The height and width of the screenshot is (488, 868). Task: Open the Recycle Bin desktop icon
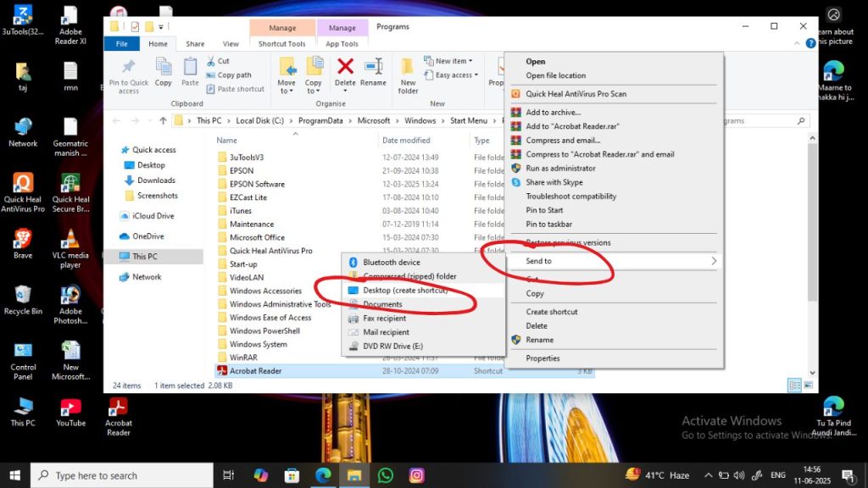[x=23, y=300]
